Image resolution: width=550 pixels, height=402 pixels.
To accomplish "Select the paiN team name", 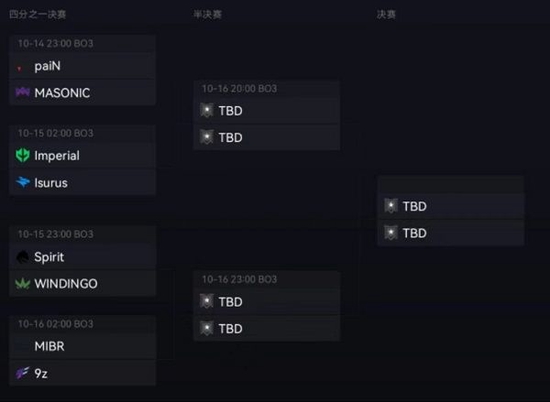I will [47, 66].
